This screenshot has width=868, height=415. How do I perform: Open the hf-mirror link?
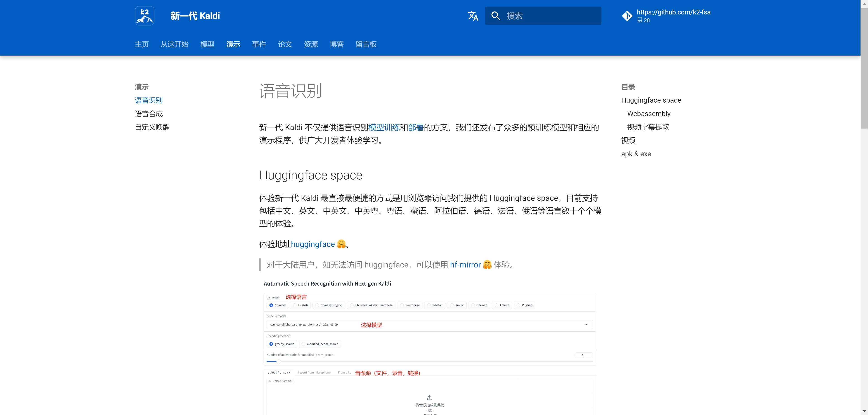click(x=465, y=265)
